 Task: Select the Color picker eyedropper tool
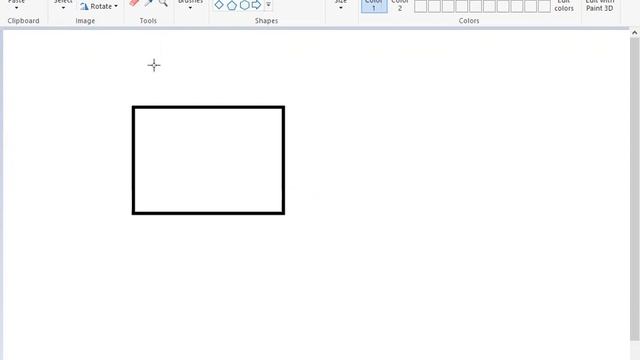[149, 3]
